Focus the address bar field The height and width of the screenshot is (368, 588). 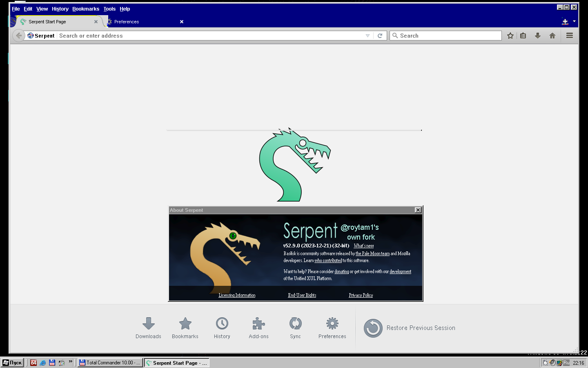click(x=210, y=36)
